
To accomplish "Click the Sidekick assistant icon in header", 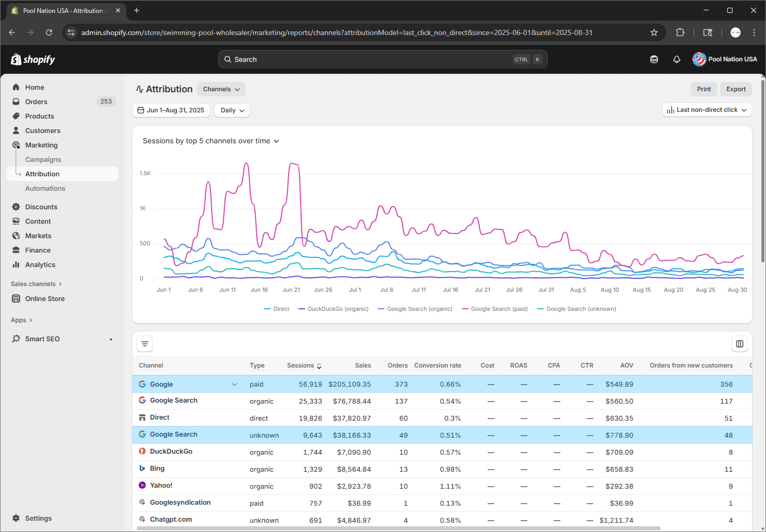I will click(654, 59).
